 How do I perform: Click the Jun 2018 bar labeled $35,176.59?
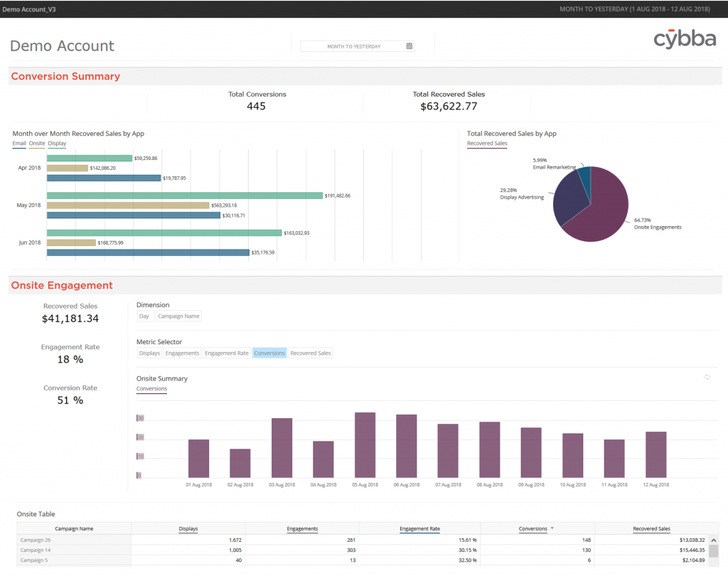coord(148,252)
